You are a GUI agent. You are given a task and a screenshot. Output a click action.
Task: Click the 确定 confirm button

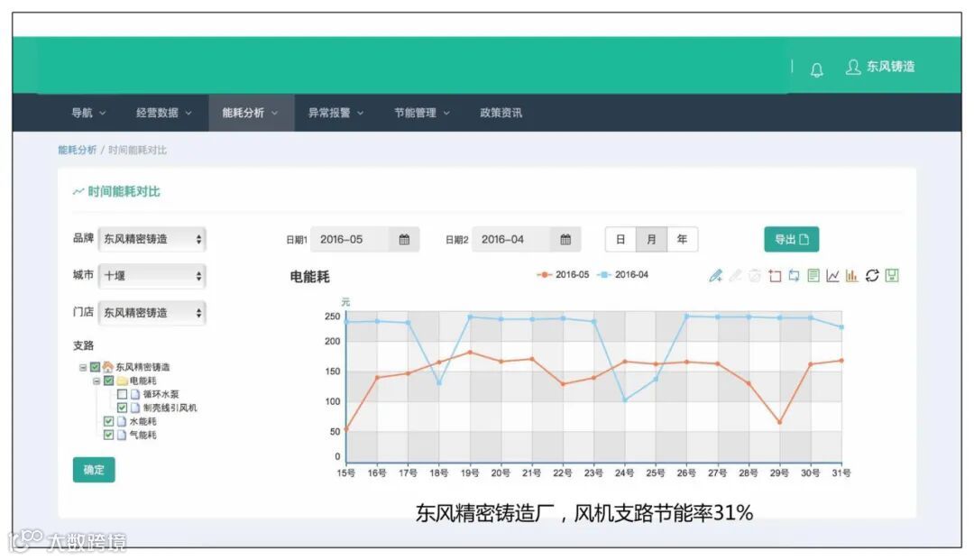[94, 470]
